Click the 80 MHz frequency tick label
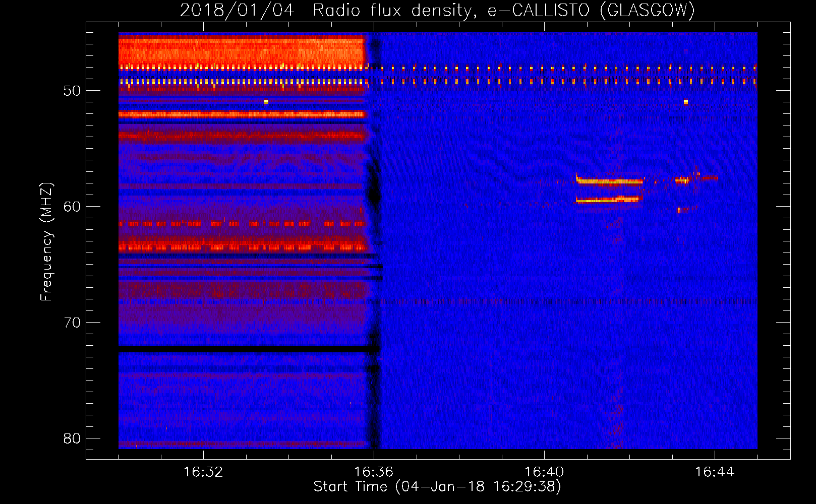The width and height of the screenshot is (816, 504). point(72,438)
